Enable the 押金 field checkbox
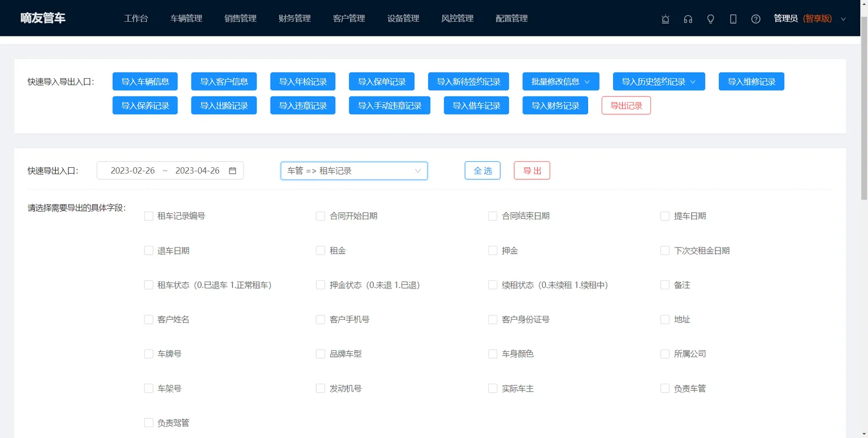 click(x=493, y=251)
